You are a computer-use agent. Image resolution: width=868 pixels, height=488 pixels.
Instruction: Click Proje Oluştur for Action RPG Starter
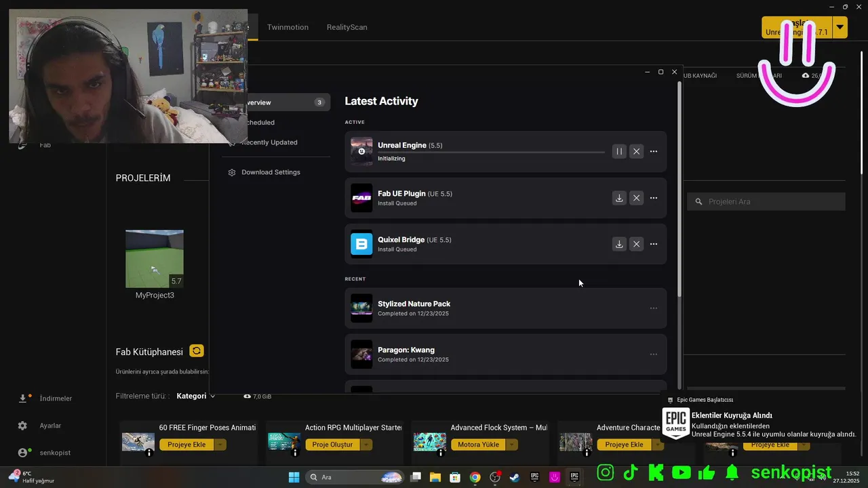(332, 445)
